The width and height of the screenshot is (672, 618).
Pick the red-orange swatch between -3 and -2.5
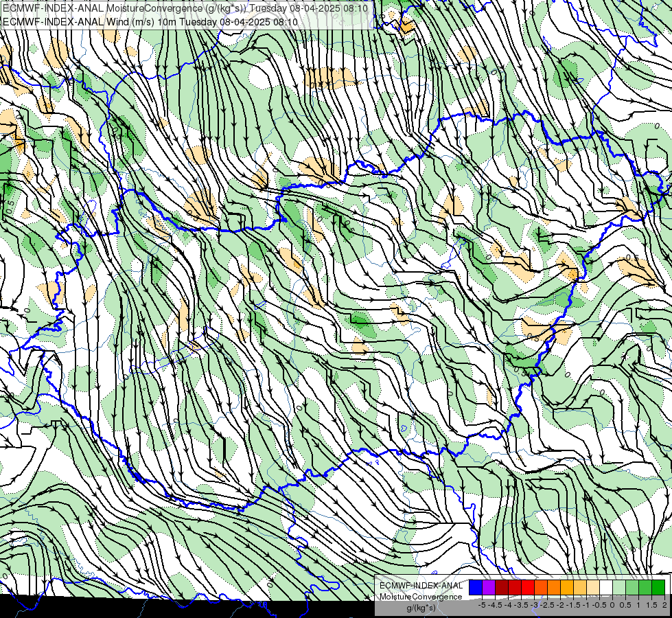pos(541,588)
